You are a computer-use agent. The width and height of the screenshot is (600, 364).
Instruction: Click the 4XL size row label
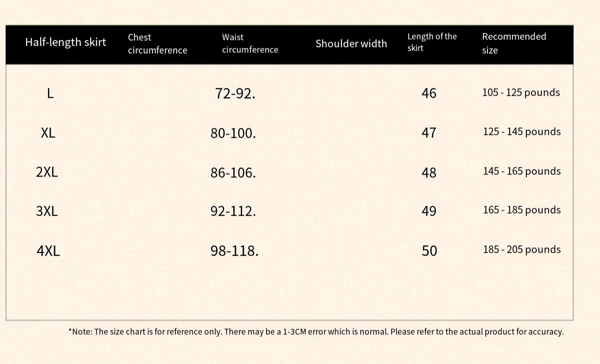(48, 251)
